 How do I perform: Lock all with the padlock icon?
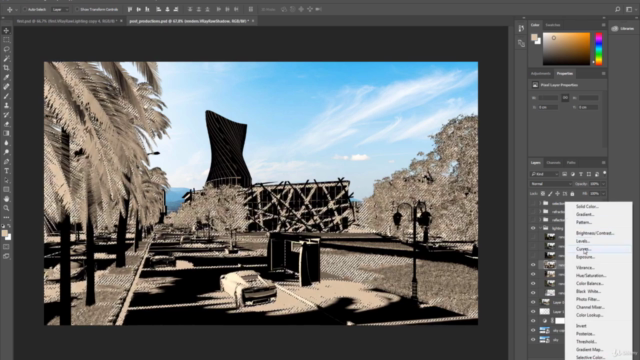tap(572, 194)
